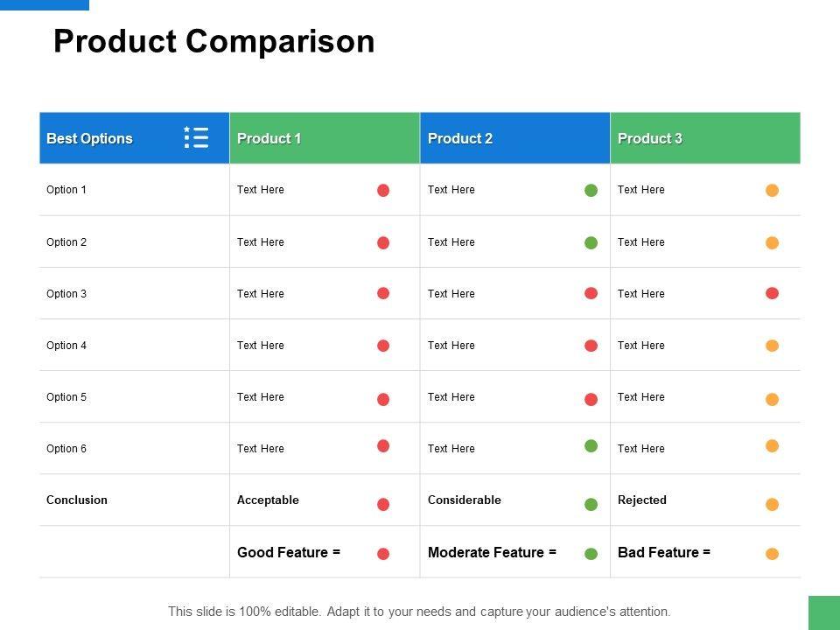Select the Best Options header cell
The image size is (840, 630).
point(90,138)
